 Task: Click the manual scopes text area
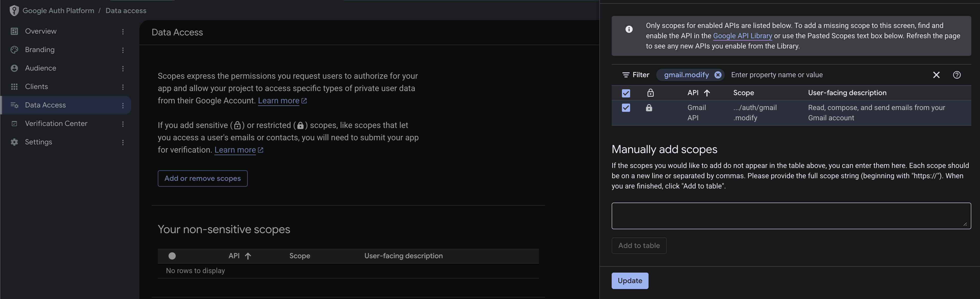pos(791,216)
